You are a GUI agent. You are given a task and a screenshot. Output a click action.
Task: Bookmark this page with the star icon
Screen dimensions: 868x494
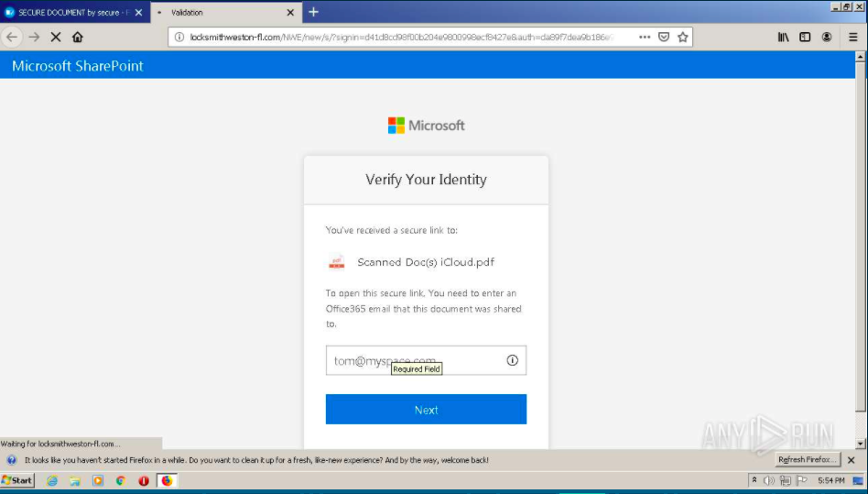click(x=682, y=37)
